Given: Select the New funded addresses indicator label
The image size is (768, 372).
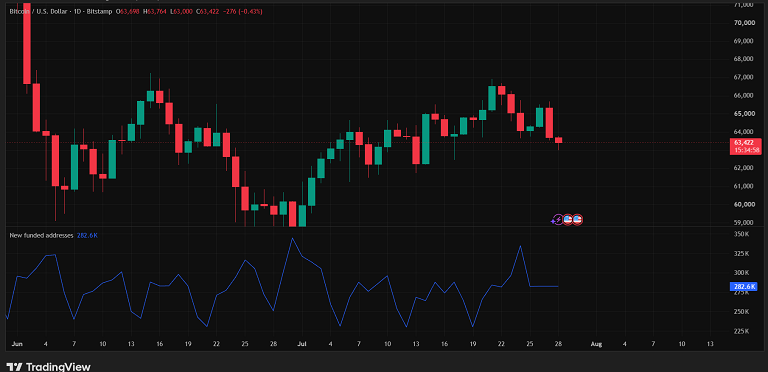Looking at the screenshot, I should pos(42,235).
